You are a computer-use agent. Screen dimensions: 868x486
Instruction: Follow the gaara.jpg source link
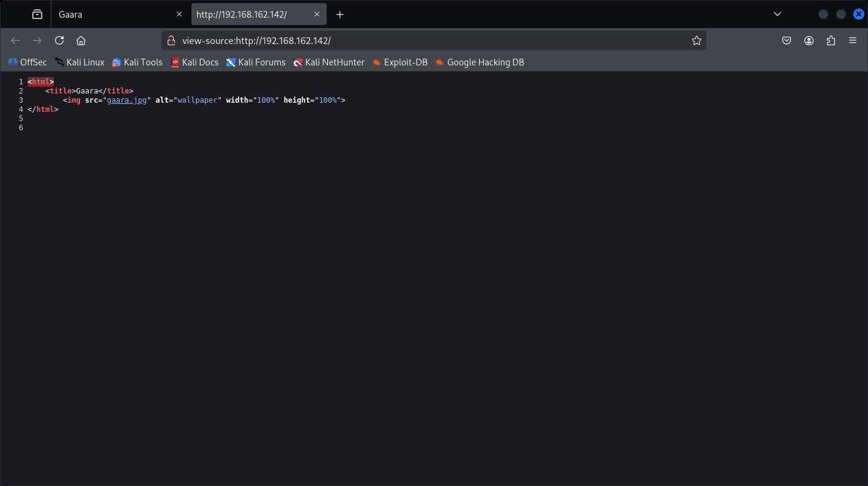(127, 100)
